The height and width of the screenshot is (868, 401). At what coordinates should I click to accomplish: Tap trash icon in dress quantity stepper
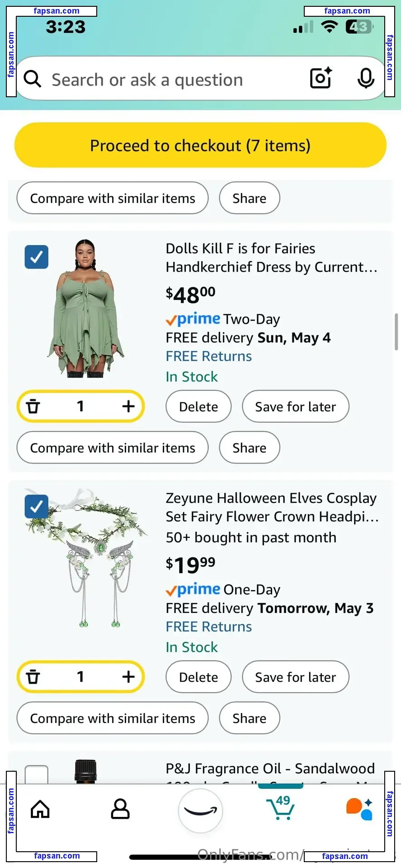[33, 406]
